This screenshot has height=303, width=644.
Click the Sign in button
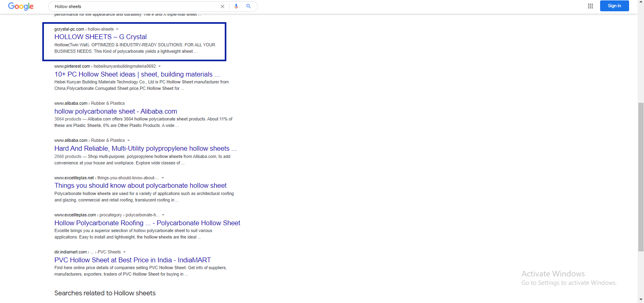[x=614, y=6]
